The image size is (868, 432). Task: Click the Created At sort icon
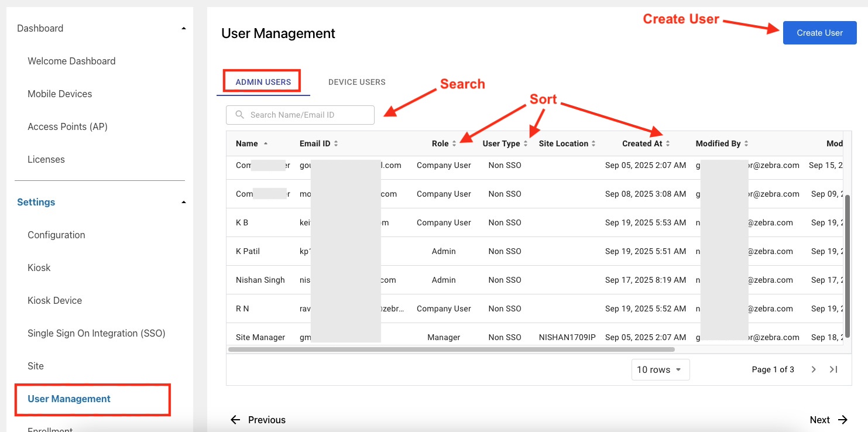pyautogui.click(x=668, y=143)
